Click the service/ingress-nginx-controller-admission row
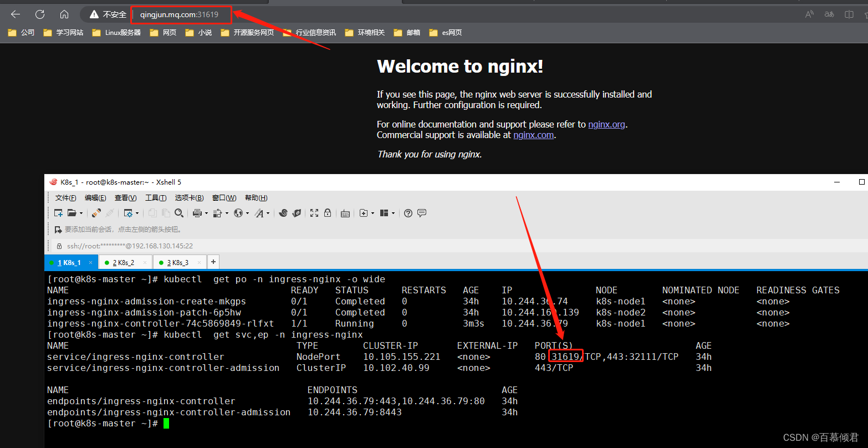Screen dimensions: 868x448 [x=380, y=368]
